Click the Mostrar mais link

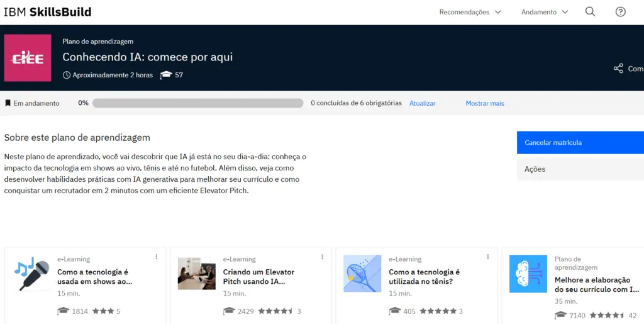pos(485,103)
